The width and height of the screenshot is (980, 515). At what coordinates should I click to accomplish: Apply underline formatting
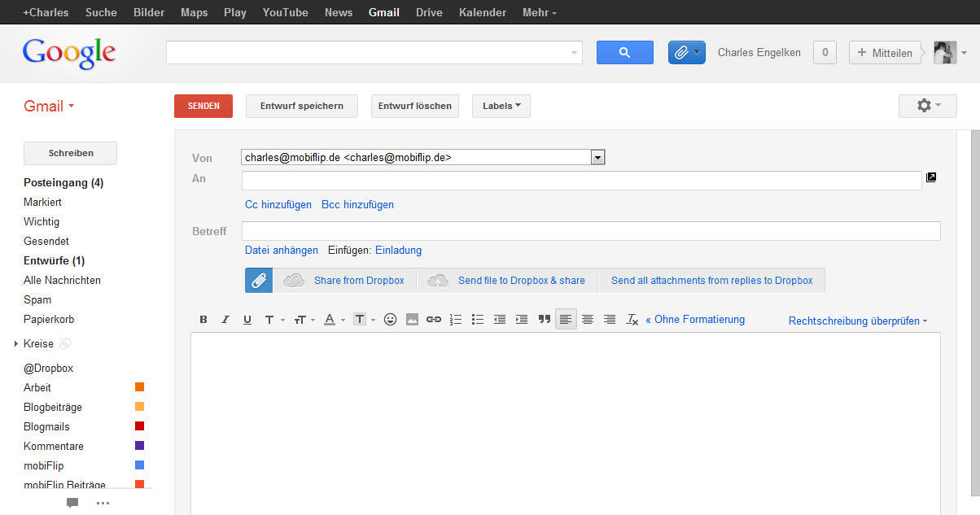(247, 320)
